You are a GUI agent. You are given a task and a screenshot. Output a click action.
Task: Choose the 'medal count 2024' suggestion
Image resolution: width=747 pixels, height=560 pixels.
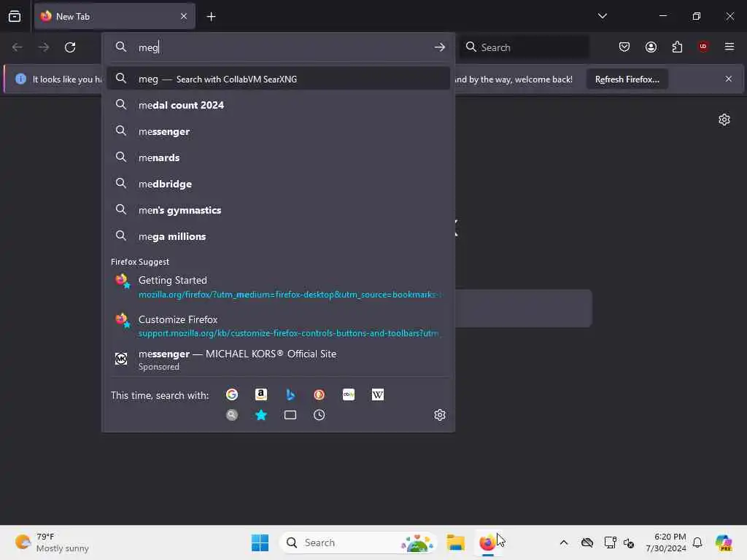(x=278, y=105)
